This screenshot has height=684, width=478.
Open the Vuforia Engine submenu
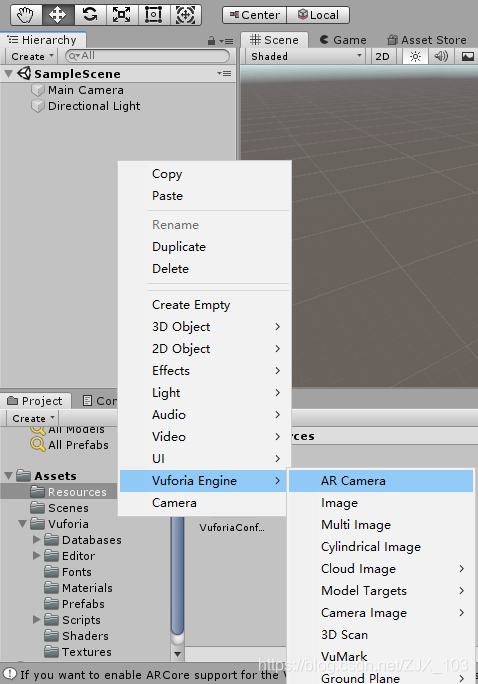(x=203, y=481)
